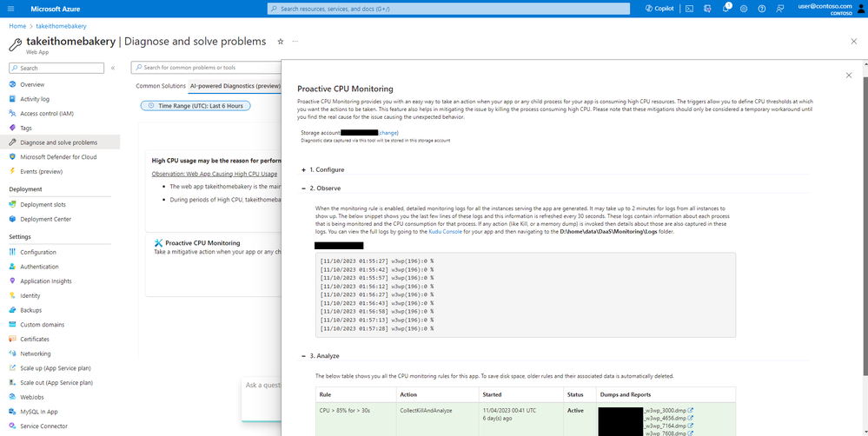This screenshot has width=868, height=436.
Task: Open the portal settings gear
Action: [x=744, y=9]
